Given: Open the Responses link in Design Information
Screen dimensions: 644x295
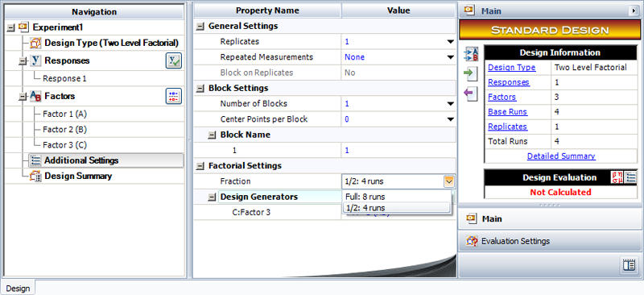Looking at the screenshot, I should pyautogui.click(x=509, y=82).
